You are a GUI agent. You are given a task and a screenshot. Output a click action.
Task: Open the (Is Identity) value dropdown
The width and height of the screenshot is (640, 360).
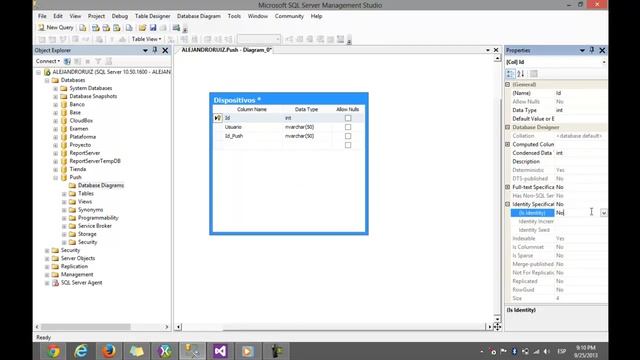tap(603, 213)
